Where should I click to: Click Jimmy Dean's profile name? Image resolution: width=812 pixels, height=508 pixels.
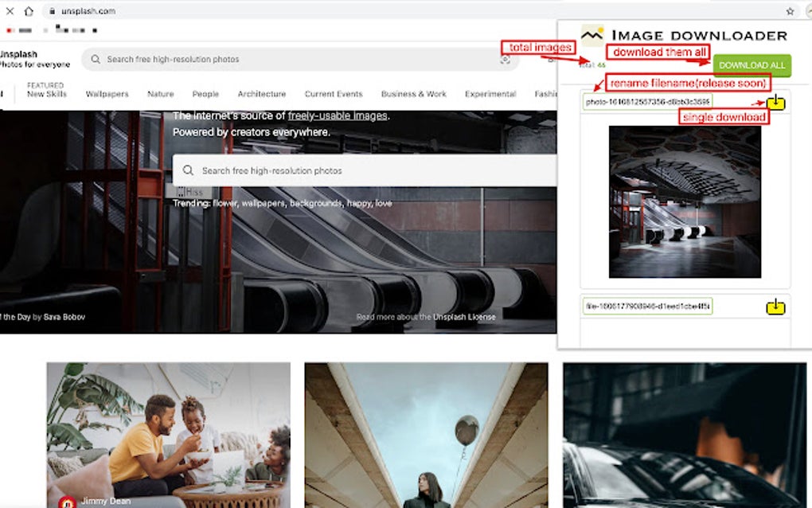105,501
